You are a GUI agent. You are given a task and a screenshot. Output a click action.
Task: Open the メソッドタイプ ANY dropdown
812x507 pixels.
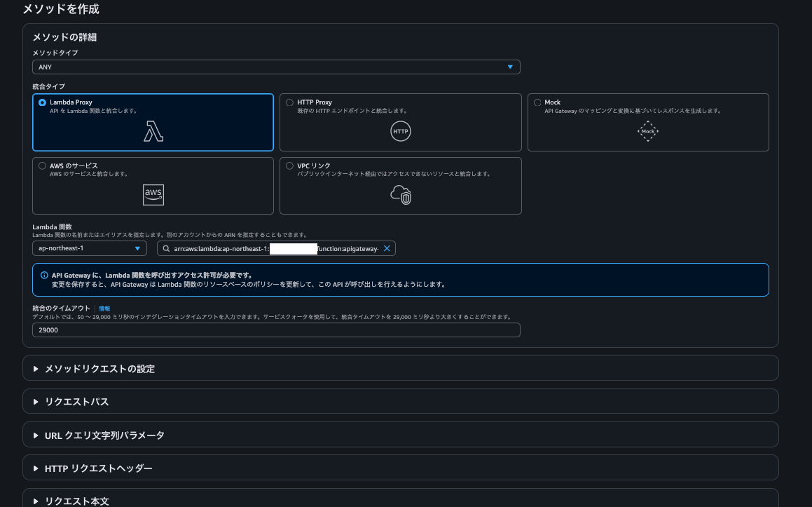click(x=276, y=67)
